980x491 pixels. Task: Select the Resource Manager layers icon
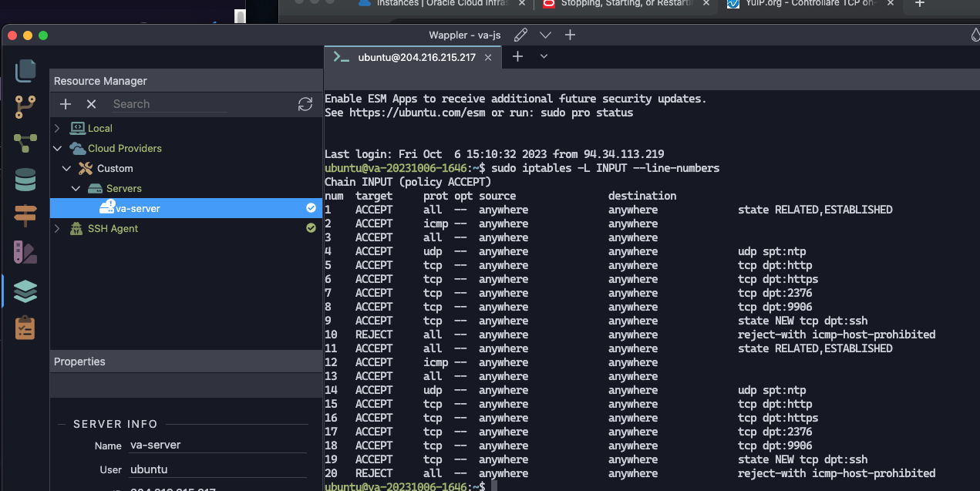[25, 291]
